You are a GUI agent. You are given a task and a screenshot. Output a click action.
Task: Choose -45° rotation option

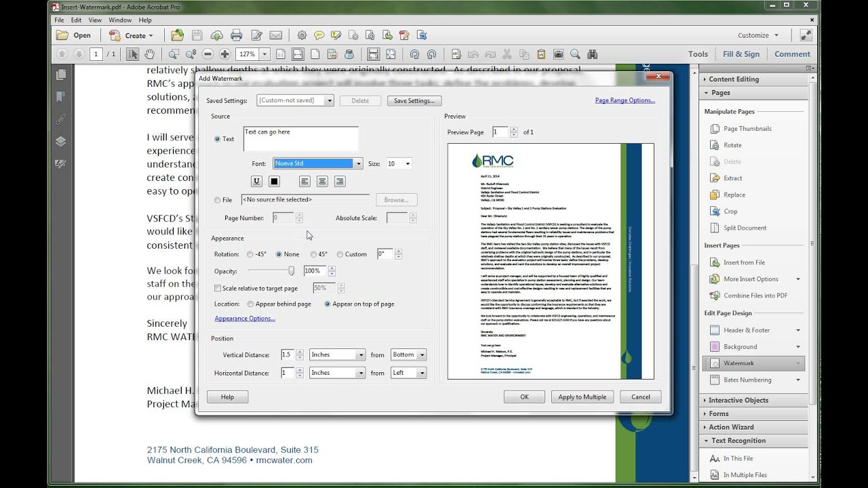tap(251, 254)
